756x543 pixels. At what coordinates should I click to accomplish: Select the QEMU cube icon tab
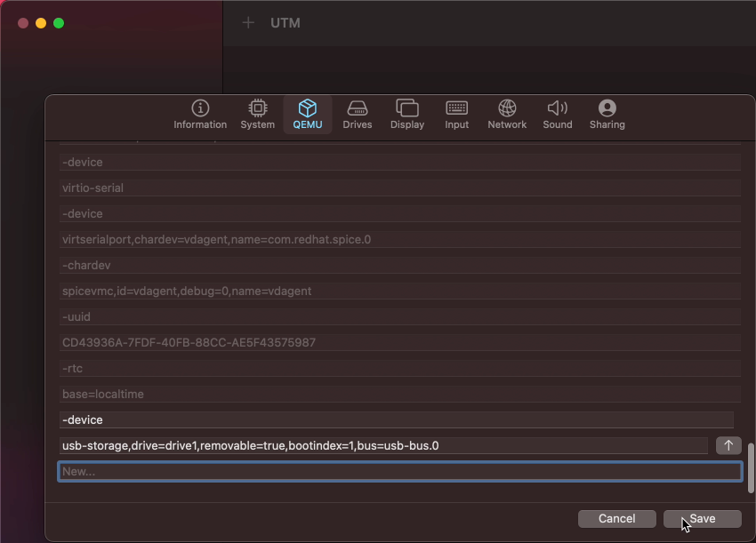pyautogui.click(x=308, y=115)
